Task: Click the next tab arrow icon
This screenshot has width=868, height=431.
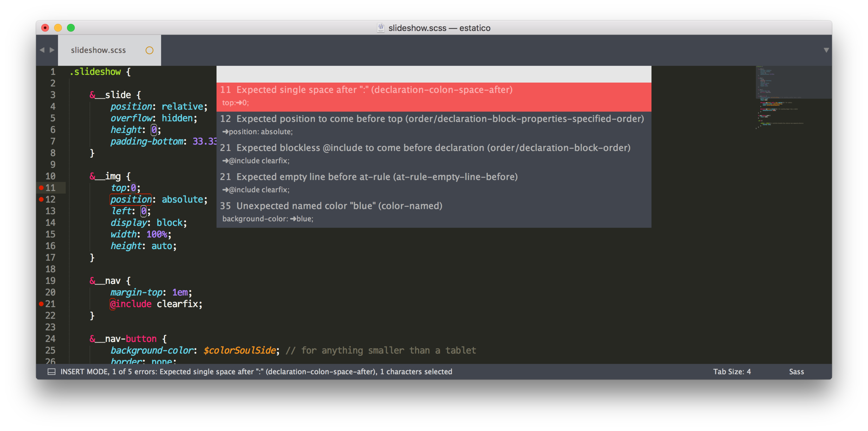Action: click(52, 50)
